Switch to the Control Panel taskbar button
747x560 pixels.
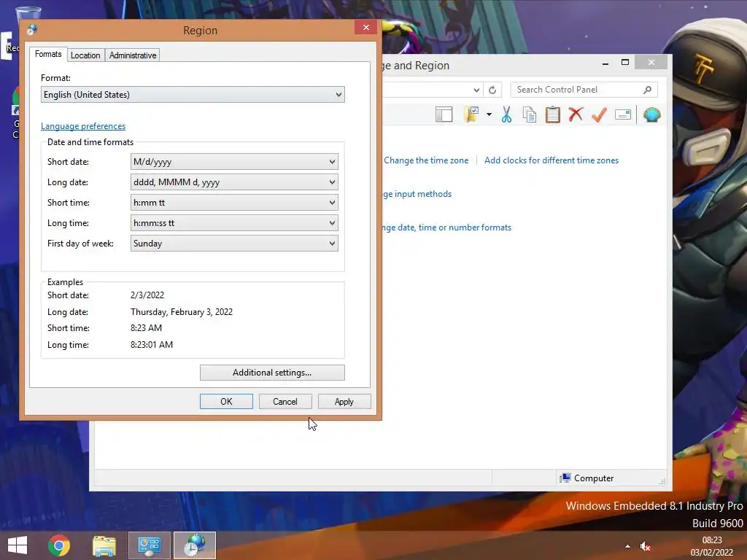coord(149,545)
